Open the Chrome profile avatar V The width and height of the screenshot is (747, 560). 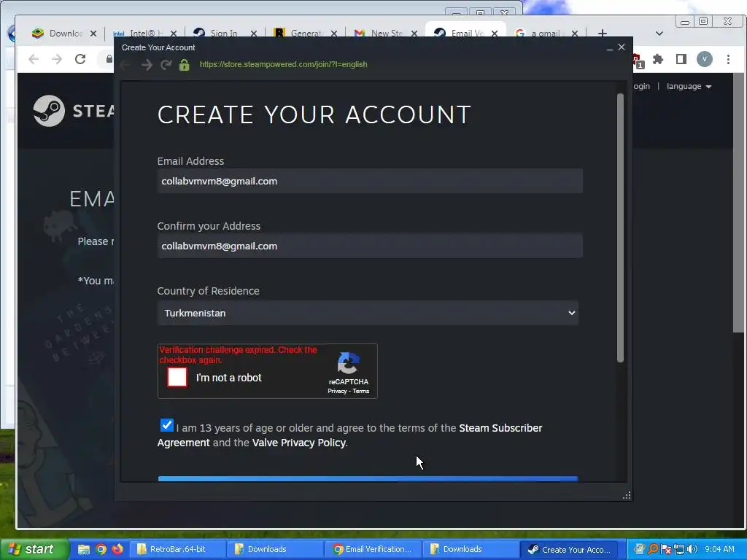pos(705,59)
